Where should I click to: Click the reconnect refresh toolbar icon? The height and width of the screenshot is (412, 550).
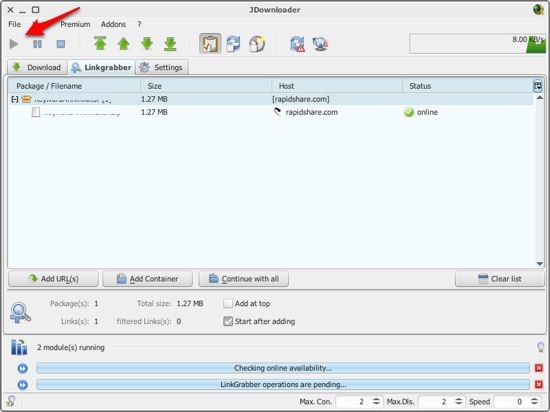point(233,44)
